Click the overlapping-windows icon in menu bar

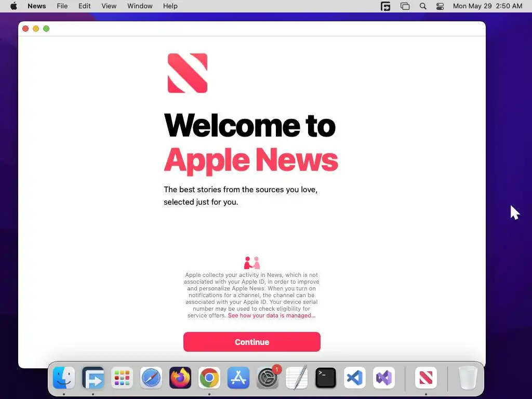pos(405,6)
